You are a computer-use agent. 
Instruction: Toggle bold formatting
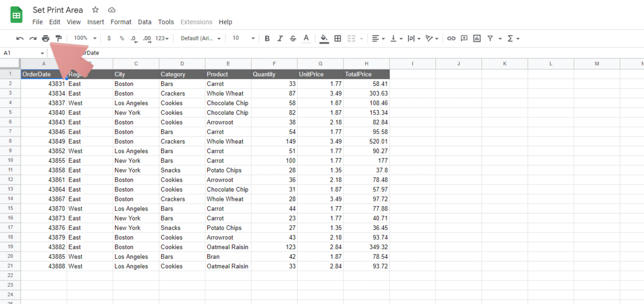[267, 39]
